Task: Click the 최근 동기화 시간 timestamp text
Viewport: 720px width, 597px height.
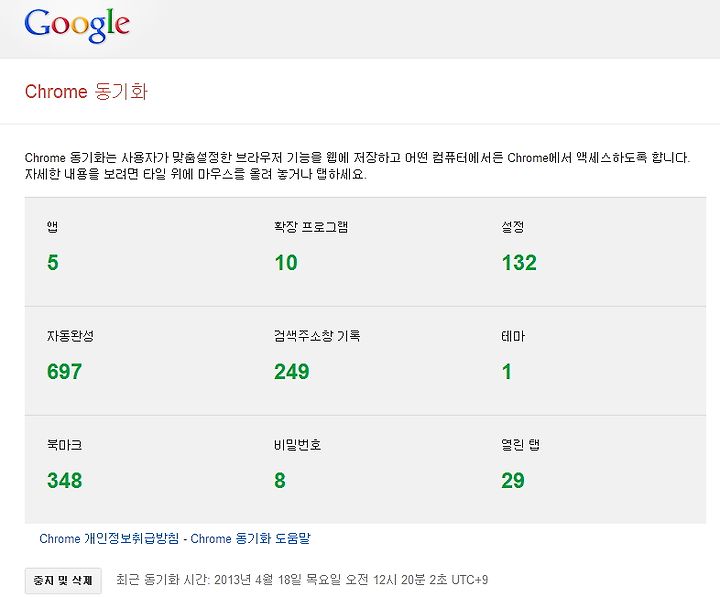Action: pyautogui.click(x=302, y=580)
